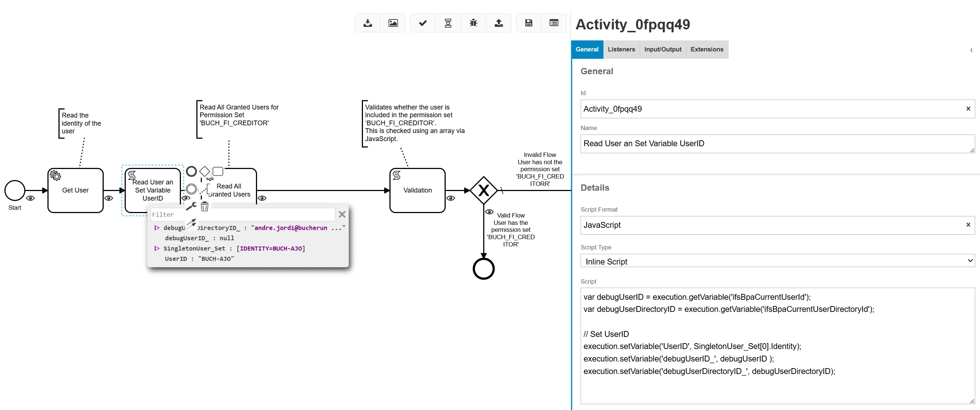Screen dimensions: 980x410
Task: Open the Input/Output tab
Action: point(662,49)
